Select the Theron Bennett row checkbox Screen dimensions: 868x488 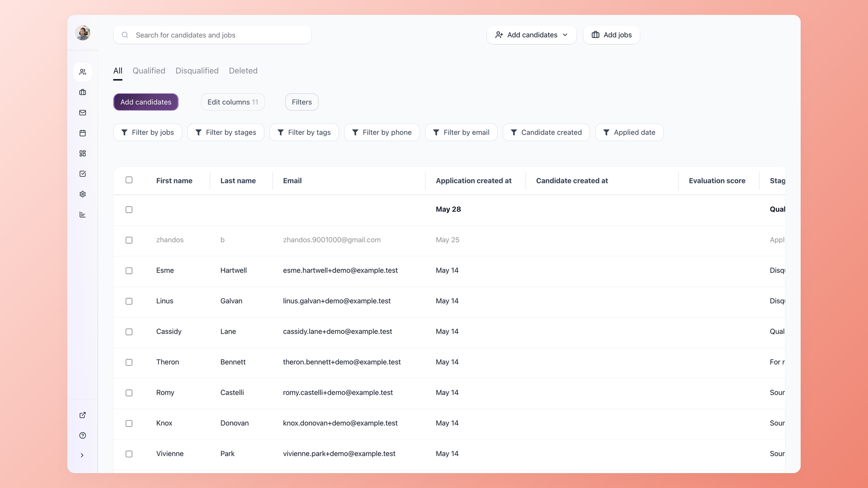[x=129, y=362]
